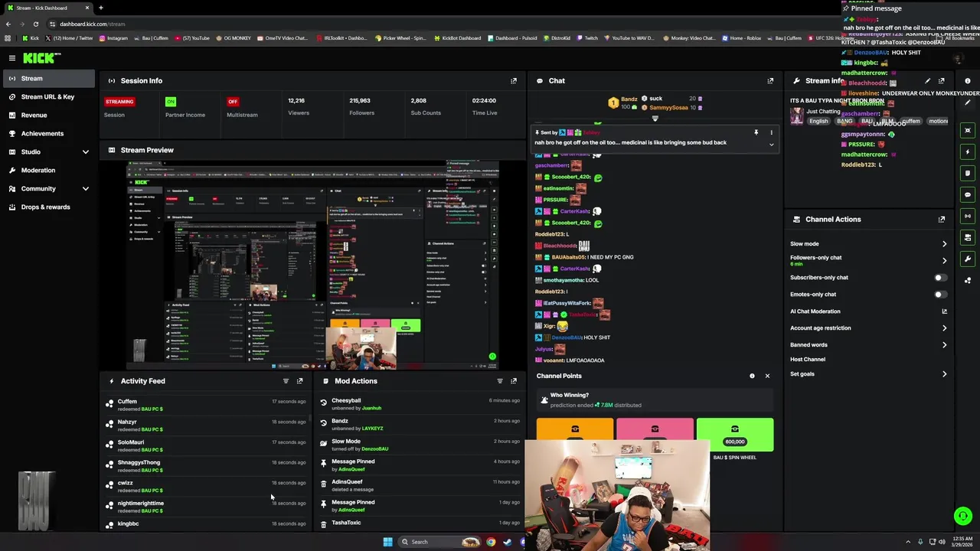Open a new browser tab
The image size is (980, 551).
pyautogui.click(x=100, y=8)
